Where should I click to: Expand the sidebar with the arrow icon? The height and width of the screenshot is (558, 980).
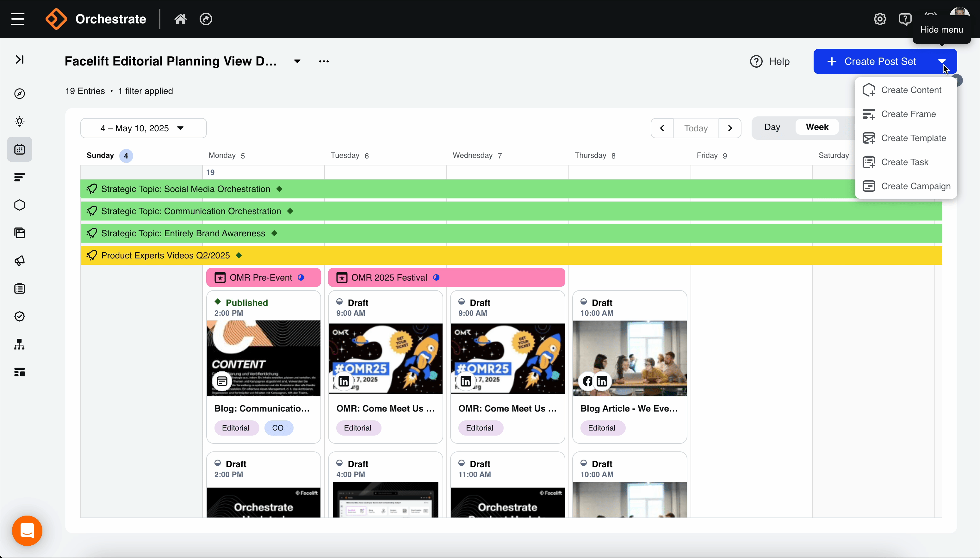pyautogui.click(x=20, y=59)
